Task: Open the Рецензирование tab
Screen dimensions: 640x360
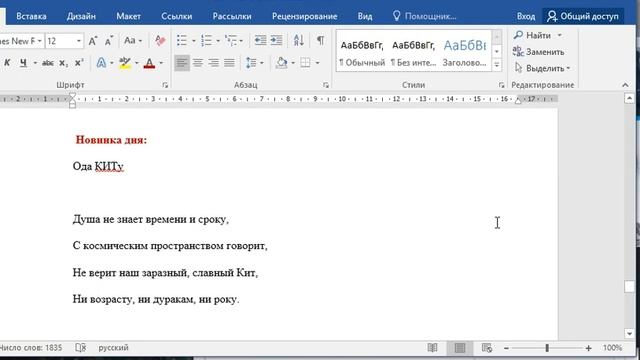Action: [x=304, y=16]
